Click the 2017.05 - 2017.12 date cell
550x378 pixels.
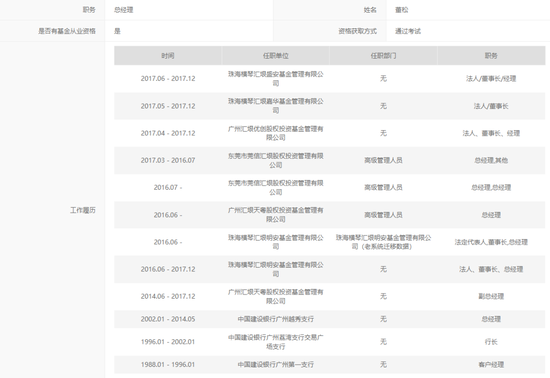tap(168, 106)
